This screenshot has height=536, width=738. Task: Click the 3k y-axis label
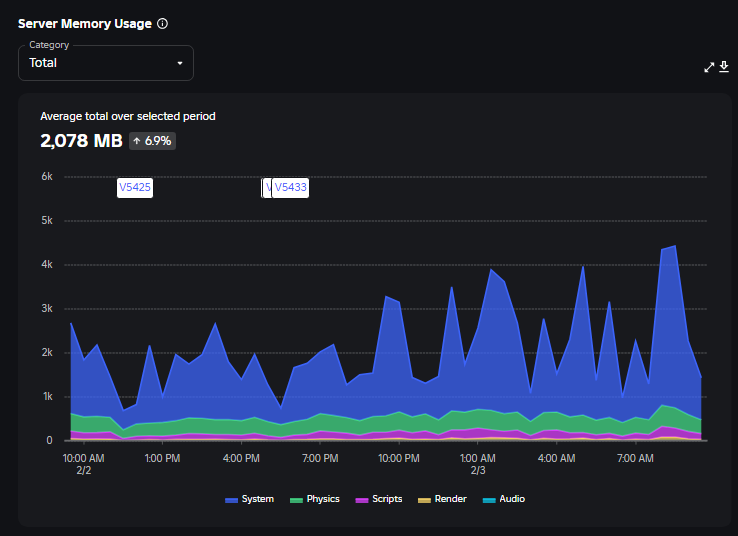pos(47,309)
